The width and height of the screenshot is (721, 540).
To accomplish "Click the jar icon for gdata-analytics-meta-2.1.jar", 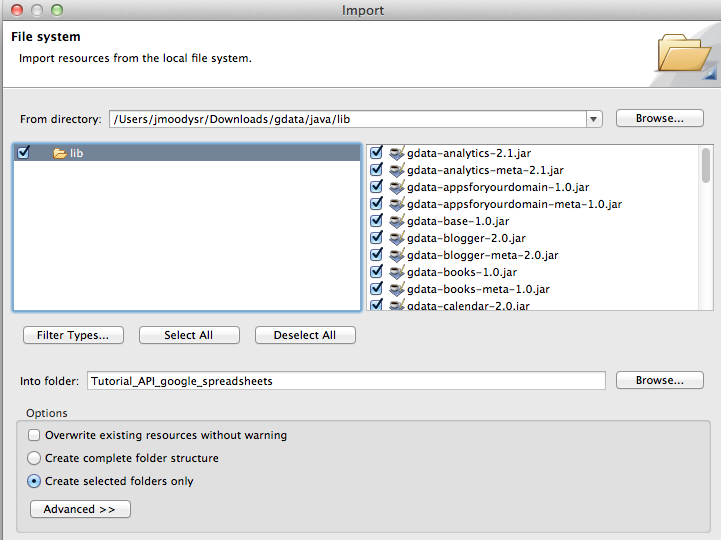I will [x=397, y=170].
